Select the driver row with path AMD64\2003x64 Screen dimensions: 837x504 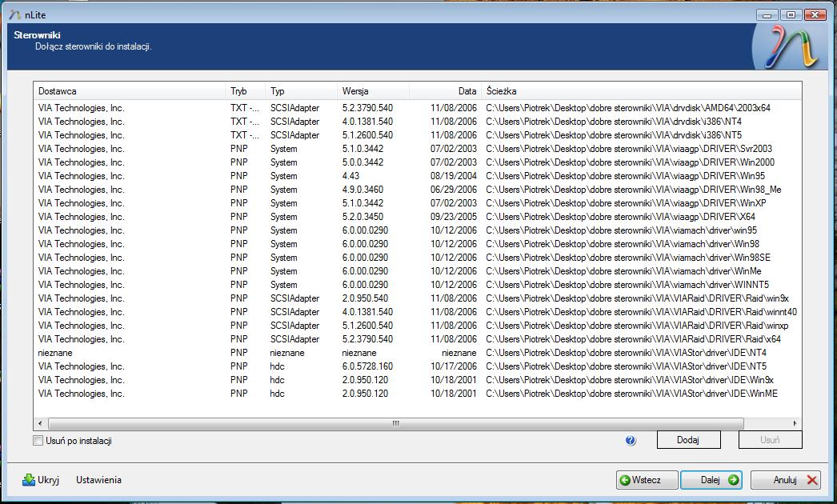click(x=418, y=108)
